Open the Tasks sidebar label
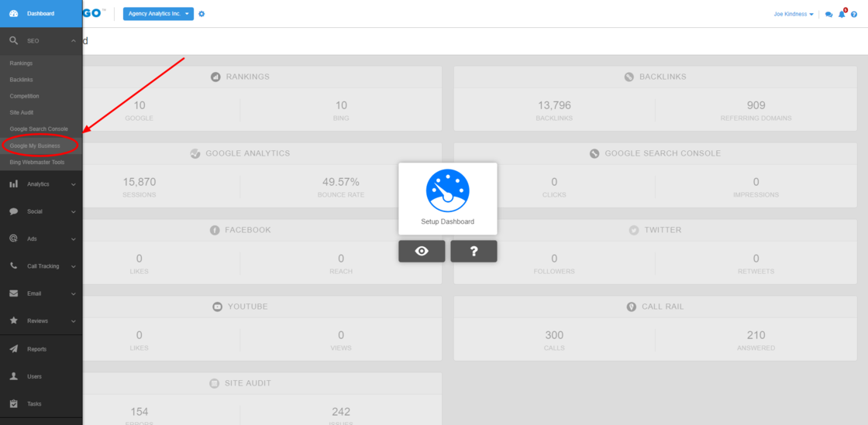The image size is (868, 425). 34,404
